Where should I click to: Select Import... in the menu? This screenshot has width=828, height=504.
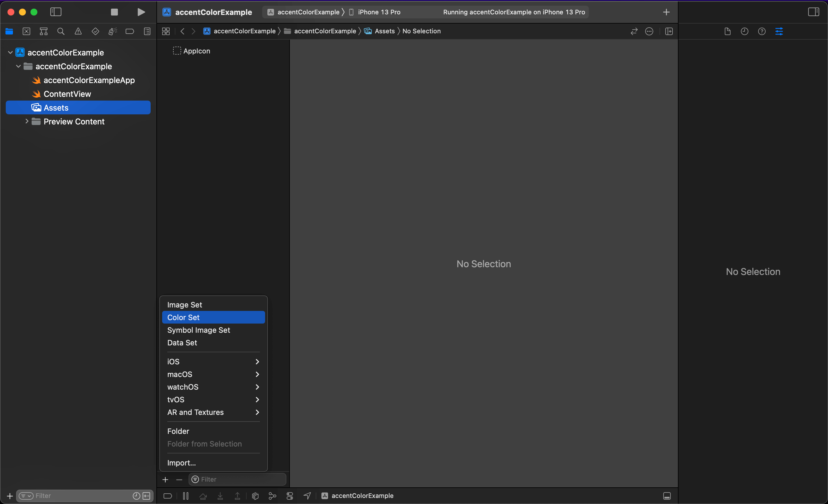181,463
